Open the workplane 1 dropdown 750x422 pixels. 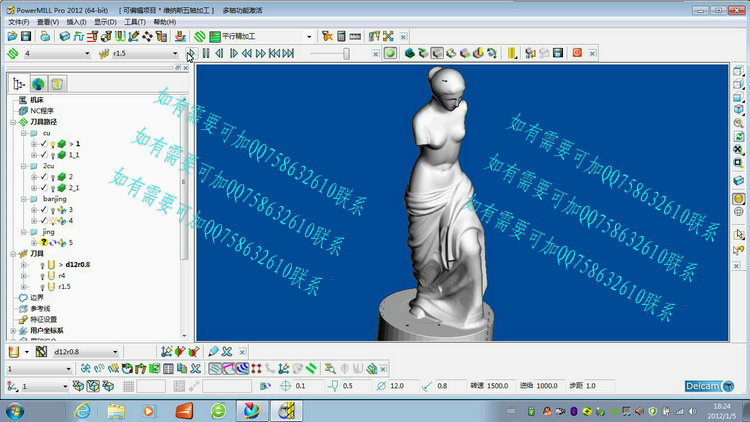coord(65,386)
